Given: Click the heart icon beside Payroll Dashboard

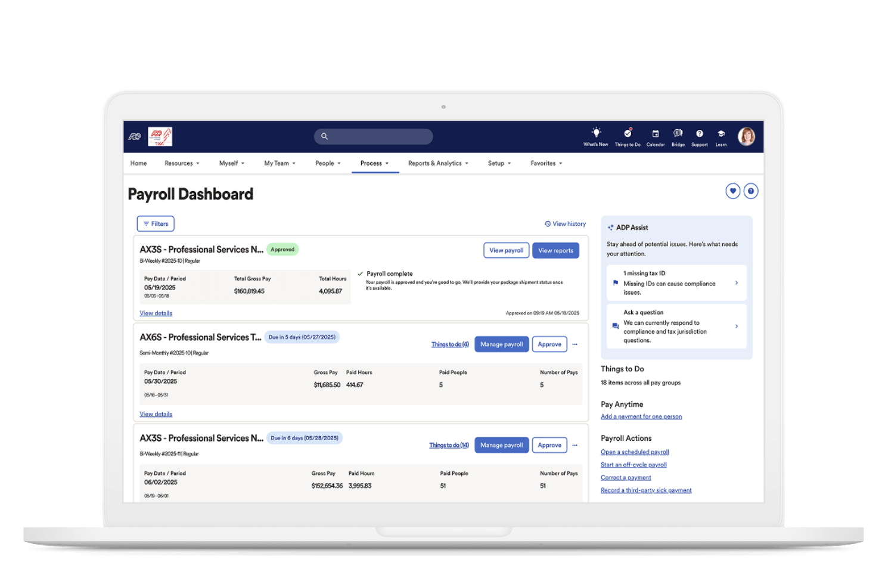Looking at the screenshot, I should tap(732, 191).
